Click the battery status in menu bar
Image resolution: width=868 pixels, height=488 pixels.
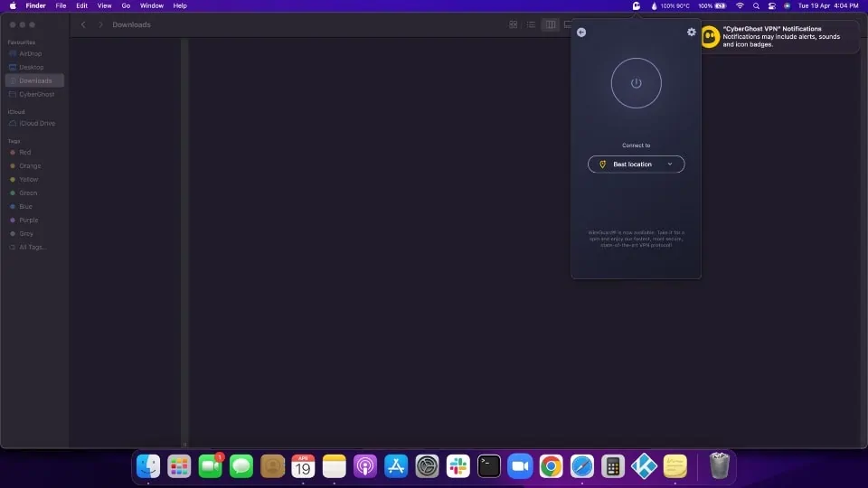pos(712,5)
